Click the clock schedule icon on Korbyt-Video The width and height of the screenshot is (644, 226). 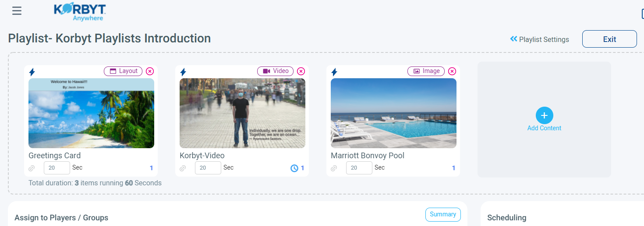pyautogui.click(x=294, y=168)
